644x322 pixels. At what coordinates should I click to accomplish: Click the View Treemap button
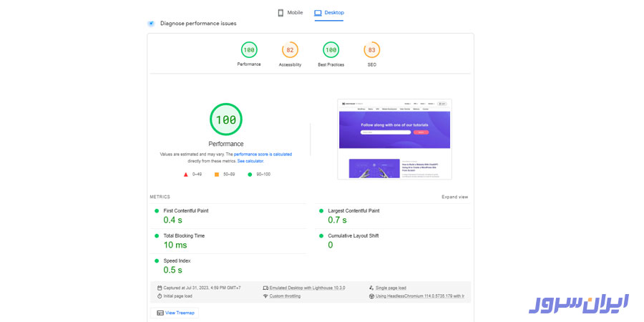pos(175,313)
